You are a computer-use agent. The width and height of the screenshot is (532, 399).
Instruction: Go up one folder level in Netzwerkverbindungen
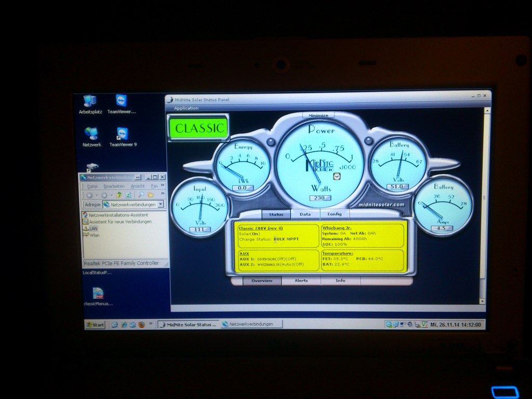(119, 195)
